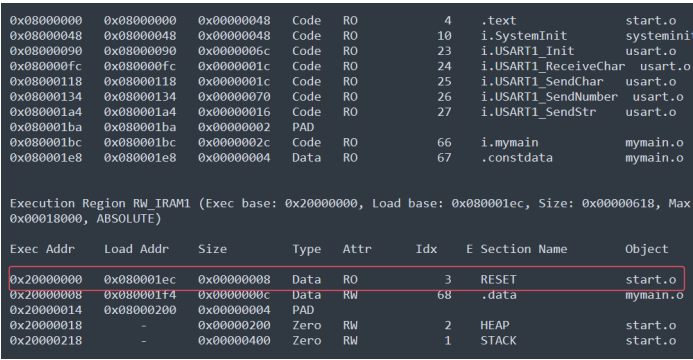Select the .text section name
The image size is (693, 360).
click(x=499, y=21)
